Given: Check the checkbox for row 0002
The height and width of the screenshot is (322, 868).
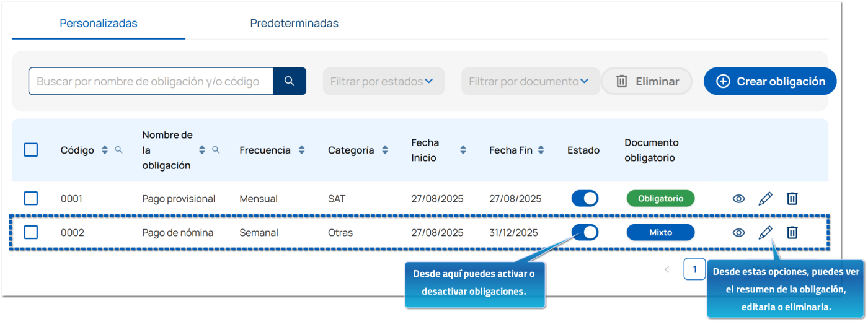Looking at the screenshot, I should [x=31, y=232].
